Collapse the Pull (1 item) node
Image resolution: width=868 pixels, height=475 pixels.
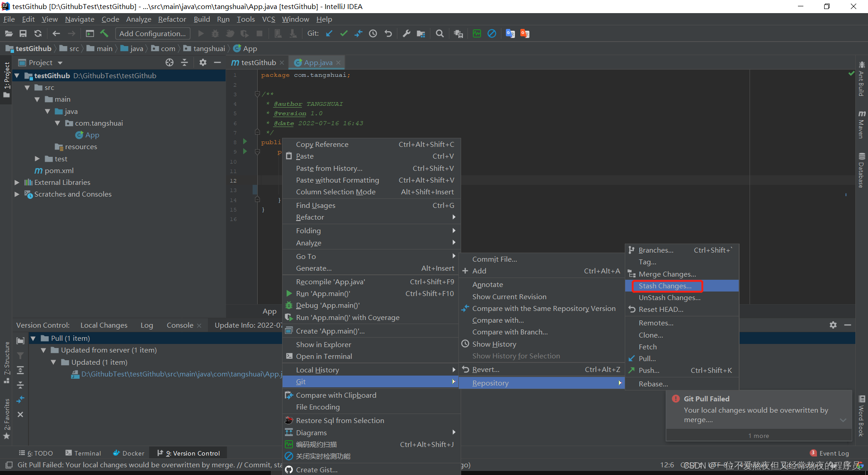click(x=33, y=338)
